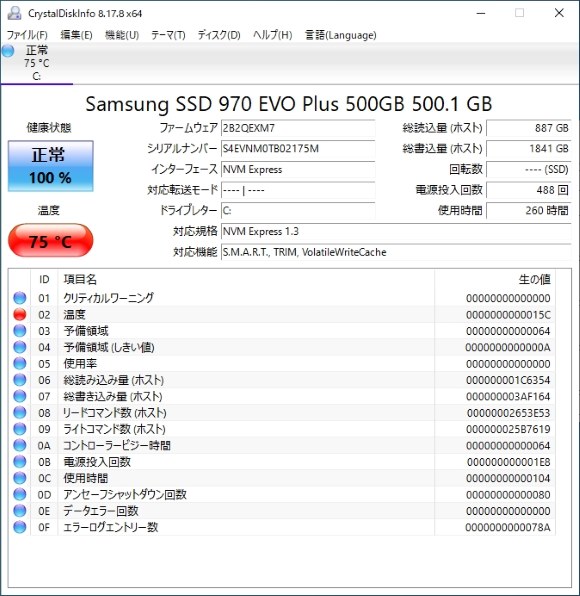The width and height of the screenshot is (580, 596).
Task: Select raw value 000000000078A
Action: click(508, 527)
